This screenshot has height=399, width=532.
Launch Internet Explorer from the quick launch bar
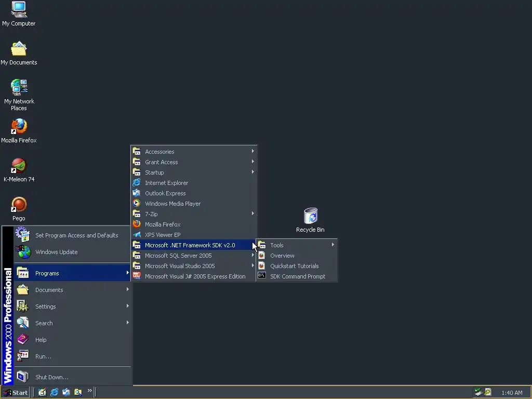click(x=54, y=392)
